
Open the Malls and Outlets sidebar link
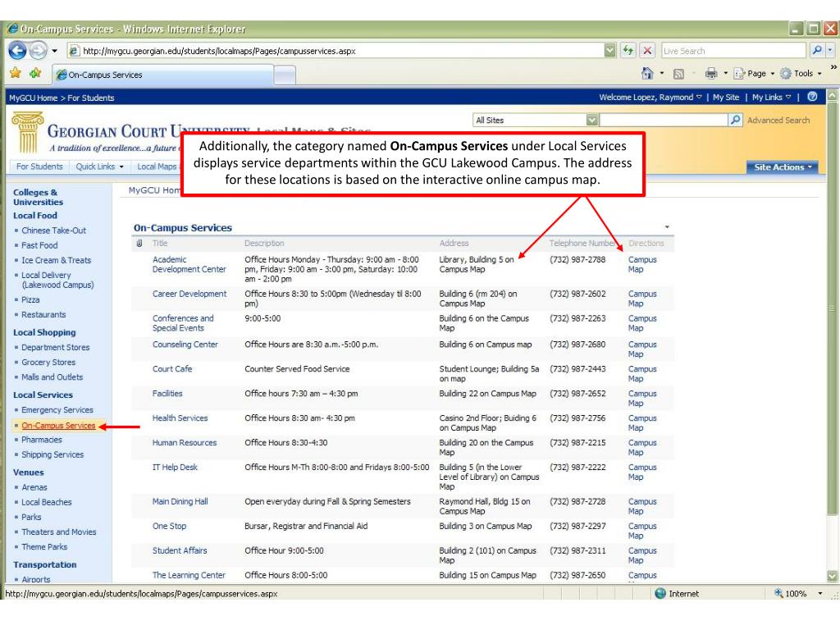(x=52, y=377)
